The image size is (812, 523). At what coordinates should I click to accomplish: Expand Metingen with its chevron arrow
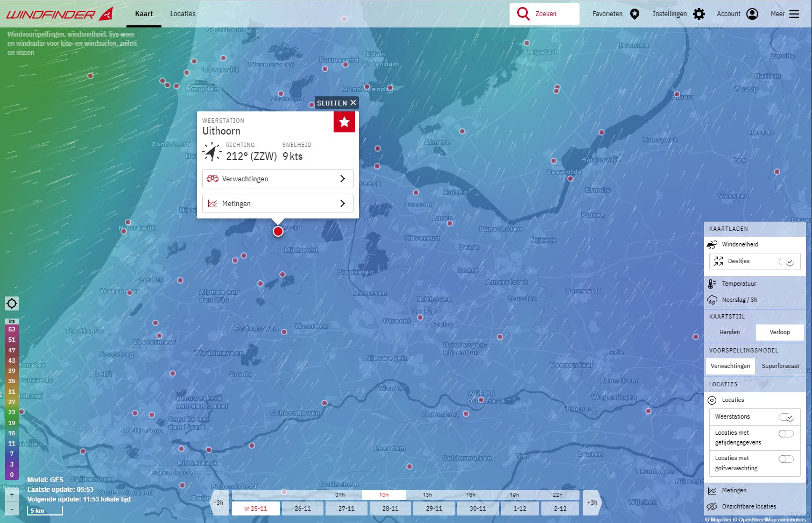pos(343,203)
